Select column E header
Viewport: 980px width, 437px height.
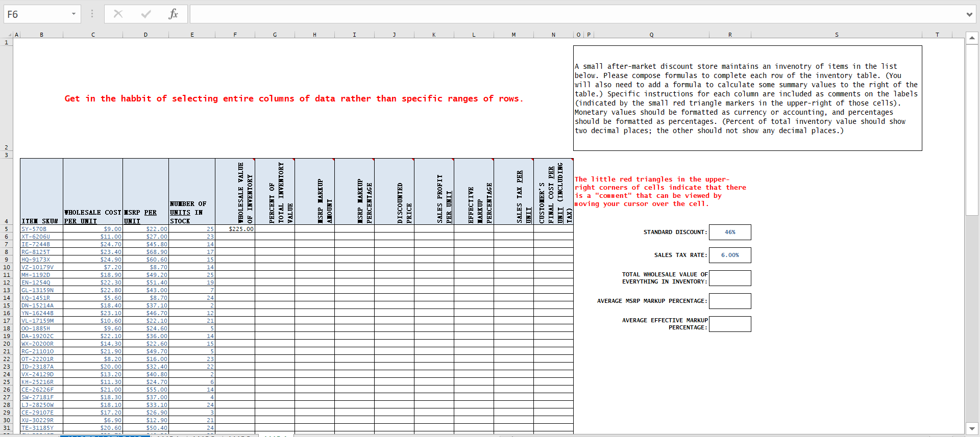point(192,35)
